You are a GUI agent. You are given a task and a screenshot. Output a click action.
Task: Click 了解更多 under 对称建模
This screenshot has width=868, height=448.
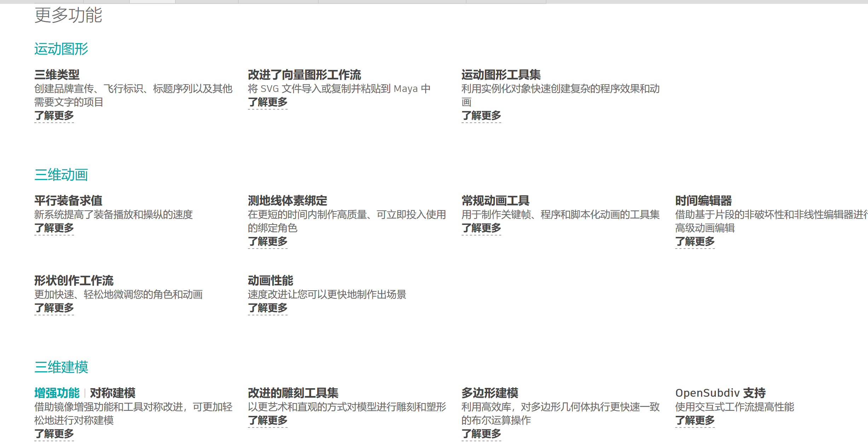point(54,434)
